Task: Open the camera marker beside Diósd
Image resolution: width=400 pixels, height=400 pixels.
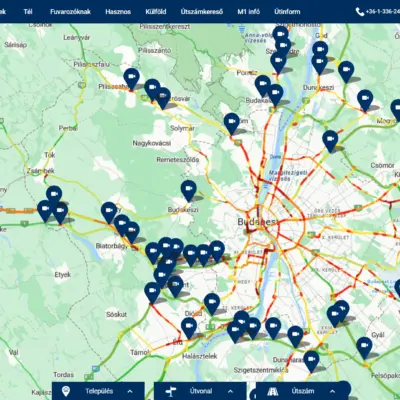Action: pyautogui.click(x=212, y=304)
